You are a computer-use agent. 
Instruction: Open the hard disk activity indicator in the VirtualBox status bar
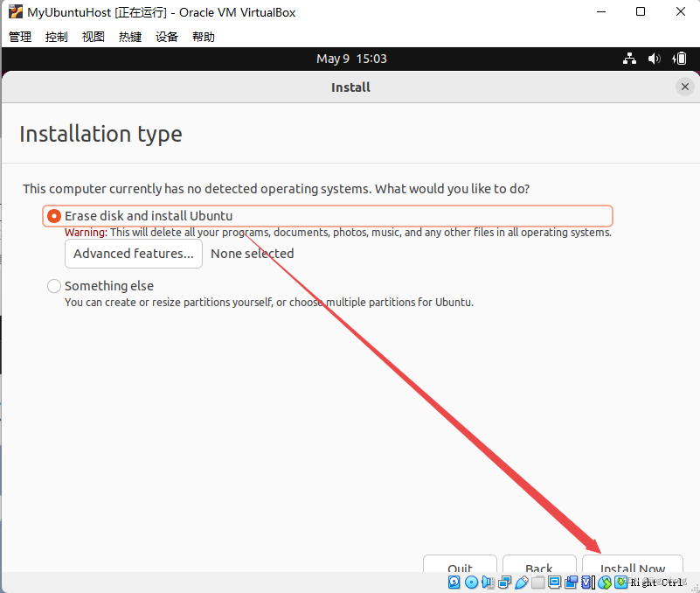click(x=454, y=582)
